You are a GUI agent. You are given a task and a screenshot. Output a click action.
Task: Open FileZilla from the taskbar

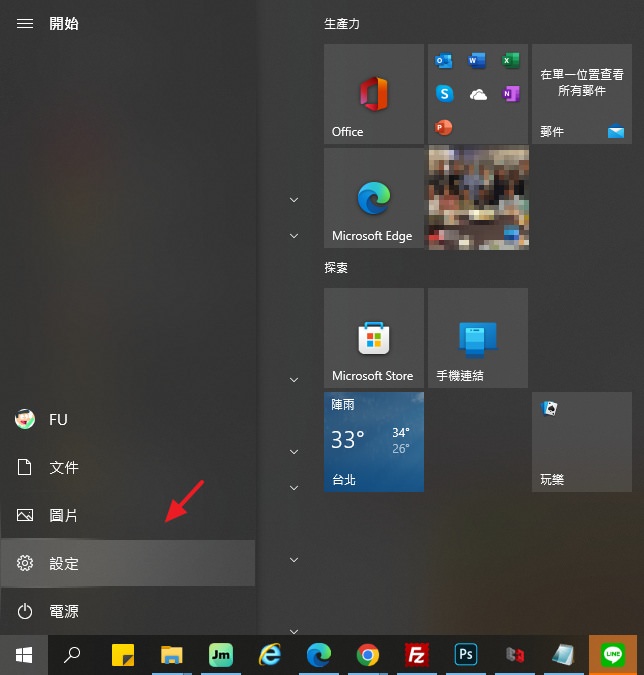417,655
